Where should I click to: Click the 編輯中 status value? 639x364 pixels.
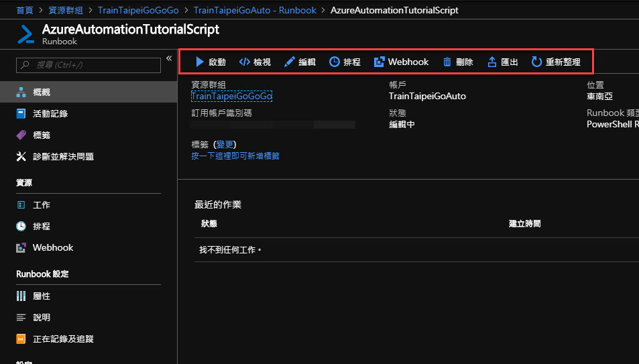(402, 124)
